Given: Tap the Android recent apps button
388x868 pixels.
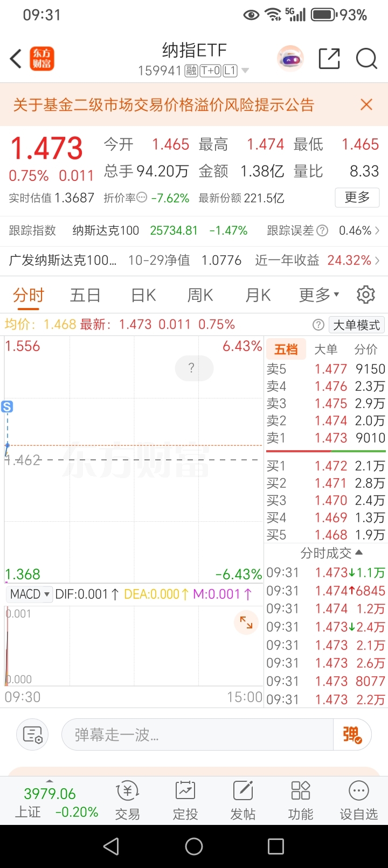Looking at the screenshot, I should pyautogui.click(x=276, y=846).
